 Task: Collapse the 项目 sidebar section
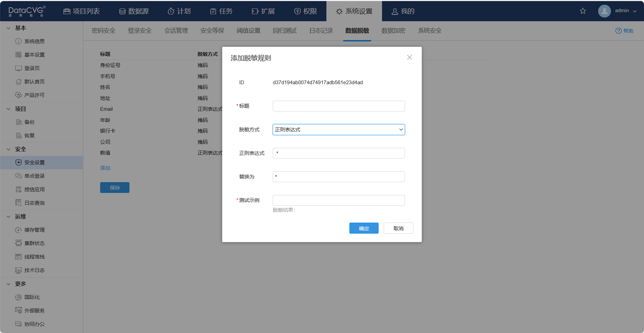(x=8, y=109)
